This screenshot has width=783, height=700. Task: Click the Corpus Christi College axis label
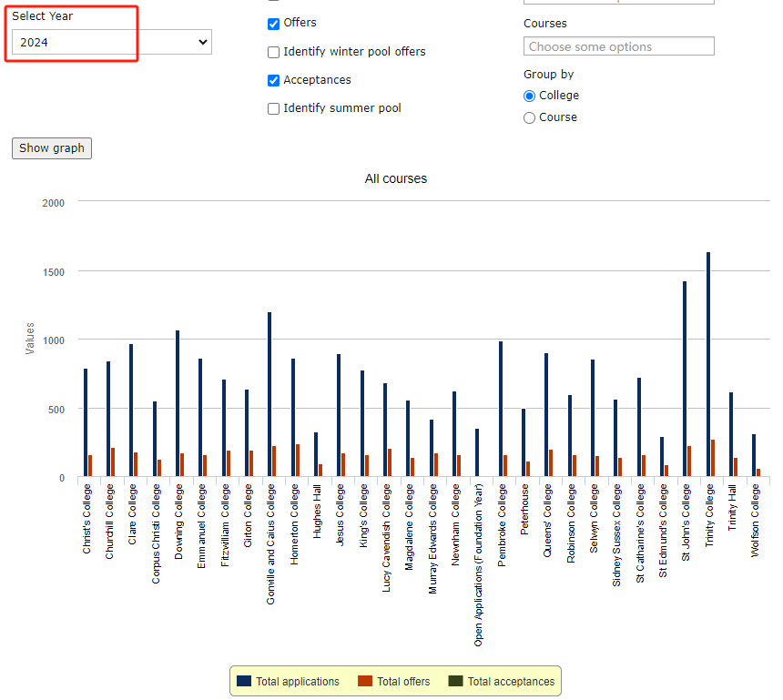[156, 533]
